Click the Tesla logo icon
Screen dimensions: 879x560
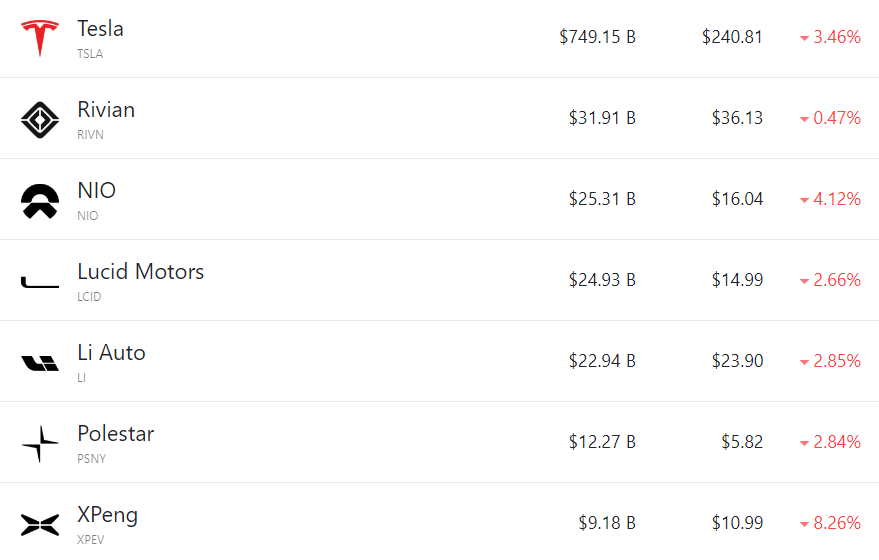click(40, 38)
